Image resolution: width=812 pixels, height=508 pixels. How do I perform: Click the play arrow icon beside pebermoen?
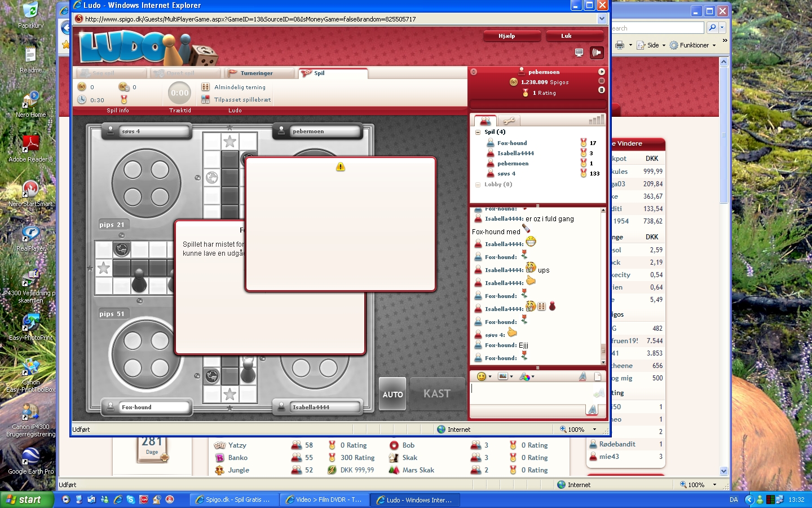[601, 72]
